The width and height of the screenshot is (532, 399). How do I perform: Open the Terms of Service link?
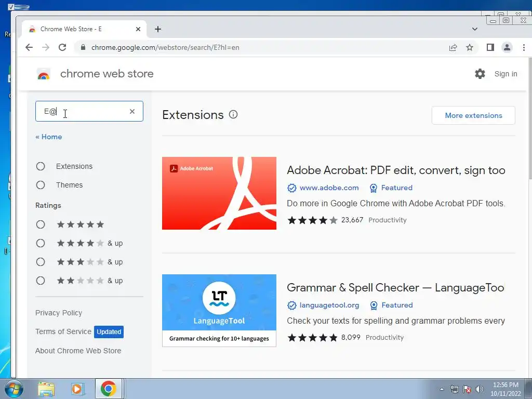coord(63,331)
